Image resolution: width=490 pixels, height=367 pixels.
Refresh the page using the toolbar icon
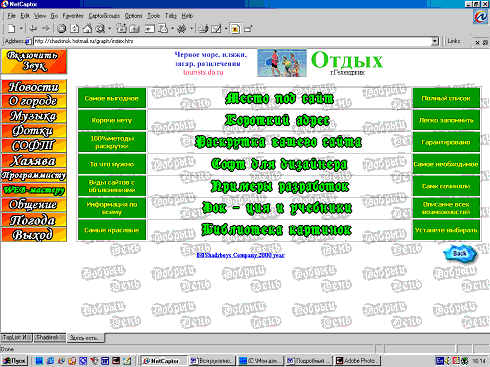74,29
